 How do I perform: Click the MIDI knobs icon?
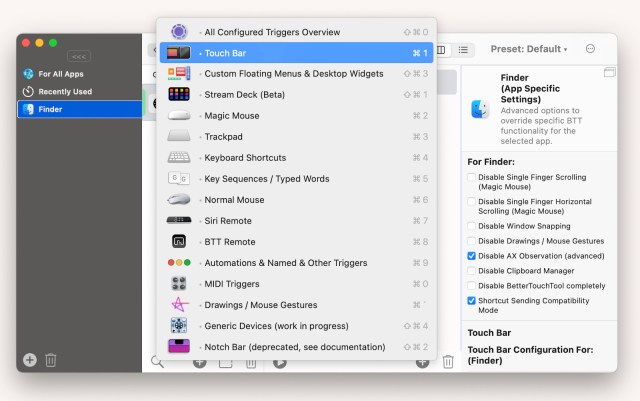pos(179,283)
